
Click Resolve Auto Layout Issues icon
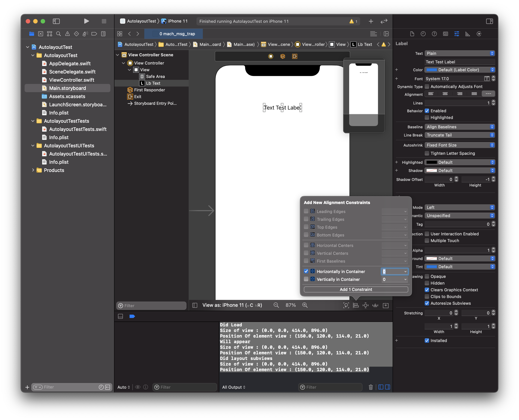[375, 305]
